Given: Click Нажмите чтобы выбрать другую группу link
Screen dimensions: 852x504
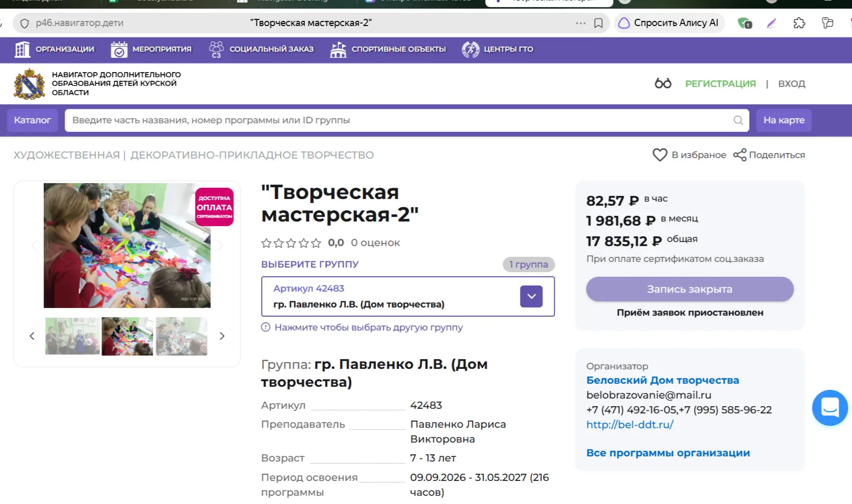Looking at the screenshot, I should pyautogui.click(x=368, y=327).
